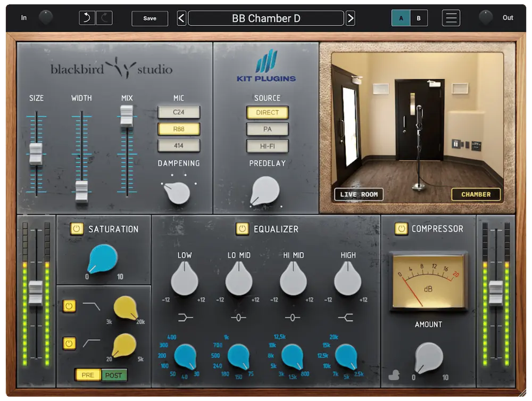Click the SIZE fader handle

click(36, 154)
